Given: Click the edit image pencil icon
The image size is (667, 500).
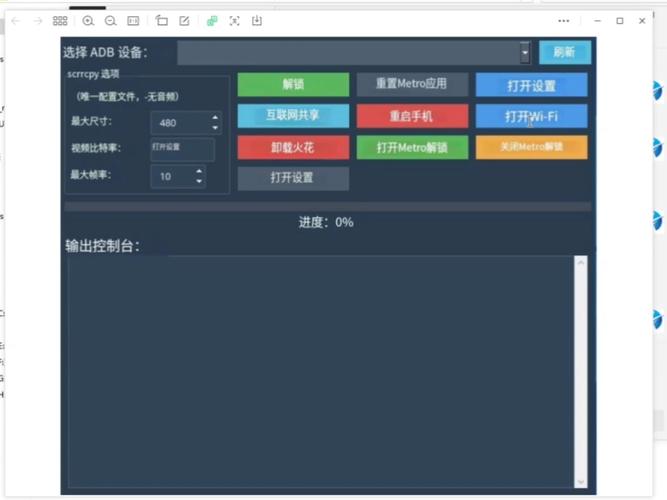Looking at the screenshot, I should click(x=184, y=20).
